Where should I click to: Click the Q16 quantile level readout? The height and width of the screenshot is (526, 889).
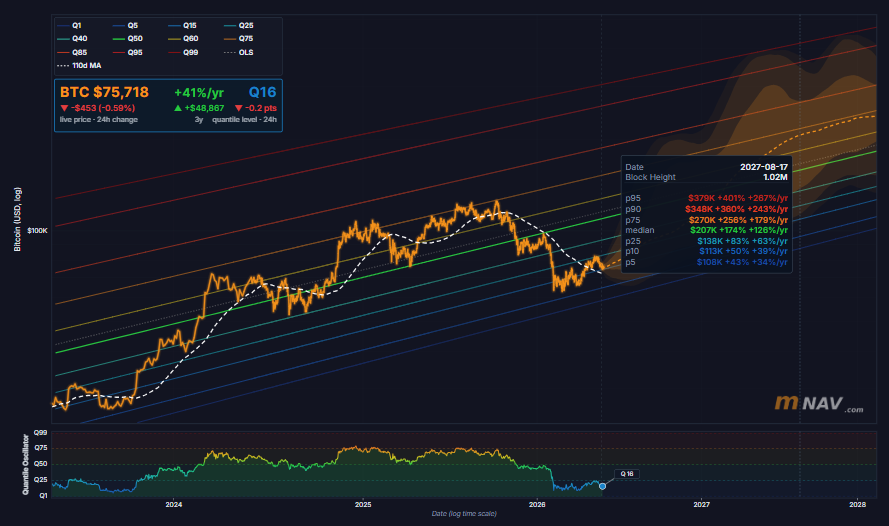click(263, 92)
